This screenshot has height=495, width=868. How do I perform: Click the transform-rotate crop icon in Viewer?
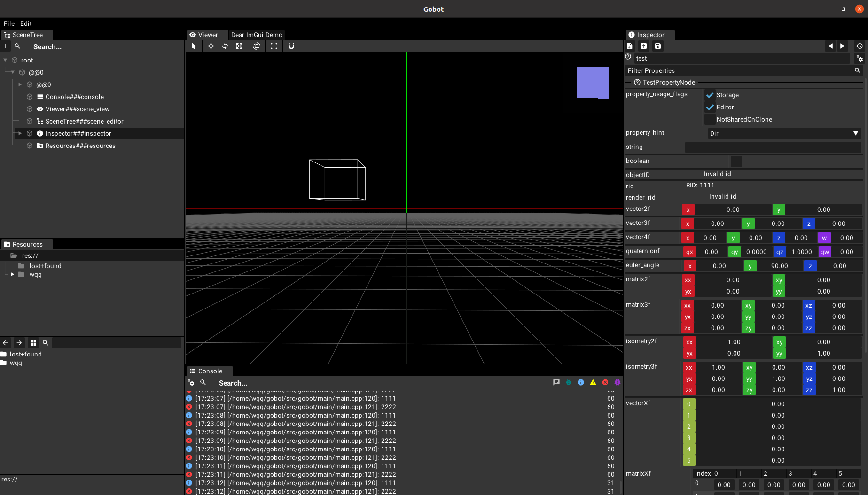(257, 46)
